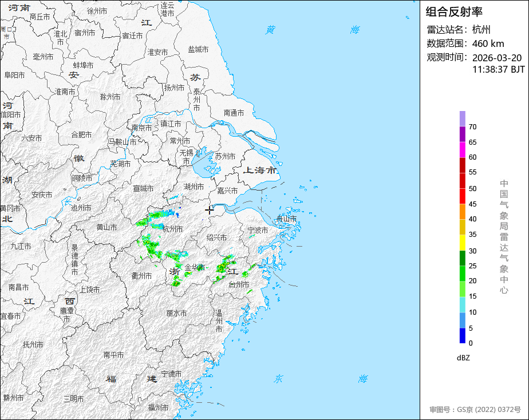The height and width of the screenshot is (420, 529).
Task: Click the 徐州市 city label
Action: (97, 11)
